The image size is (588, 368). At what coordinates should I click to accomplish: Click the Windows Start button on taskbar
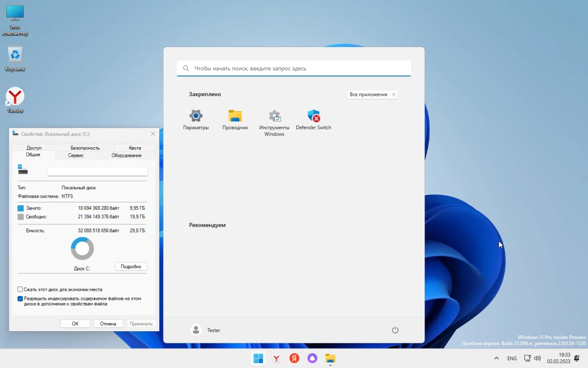point(258,358)
